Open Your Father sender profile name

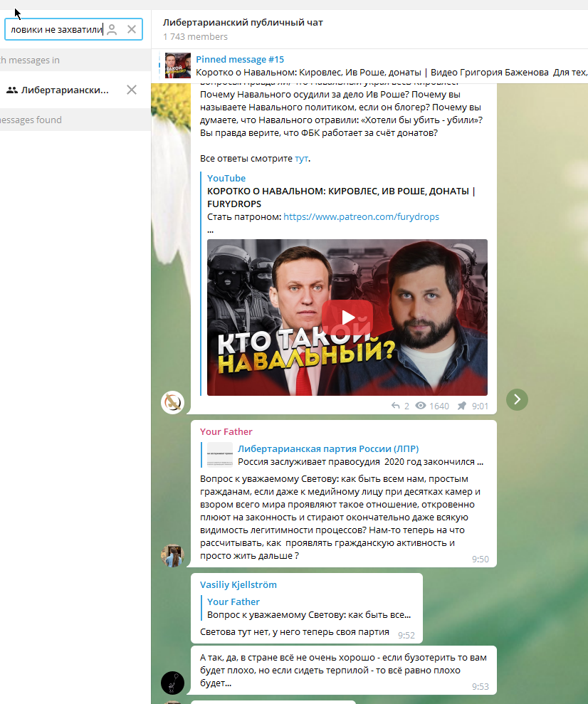(226, 432)
